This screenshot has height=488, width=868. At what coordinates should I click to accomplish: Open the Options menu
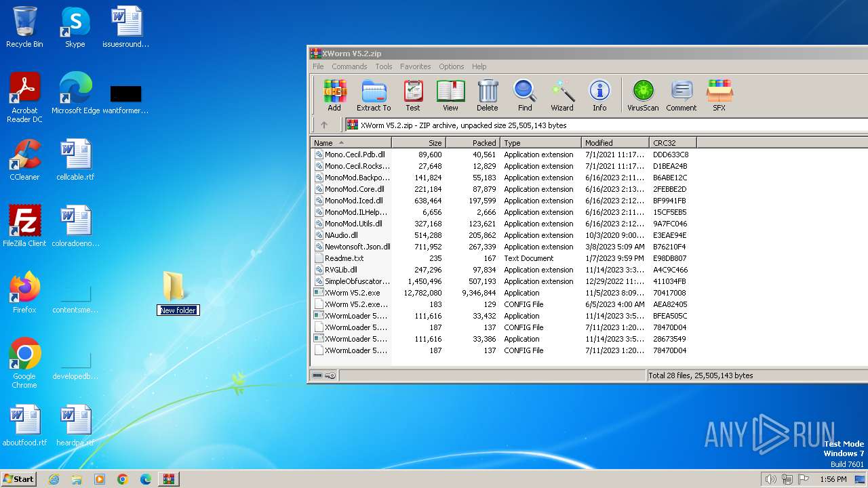[452, 66]
